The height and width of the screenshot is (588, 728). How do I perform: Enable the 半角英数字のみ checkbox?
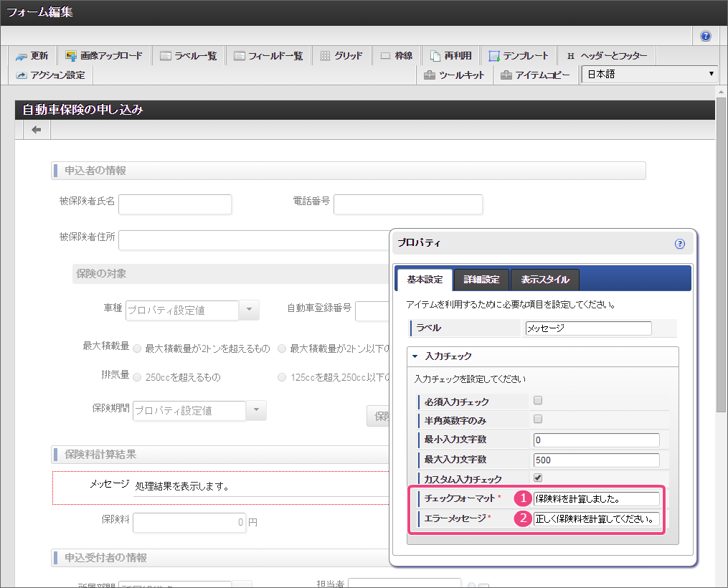(538, 419)
